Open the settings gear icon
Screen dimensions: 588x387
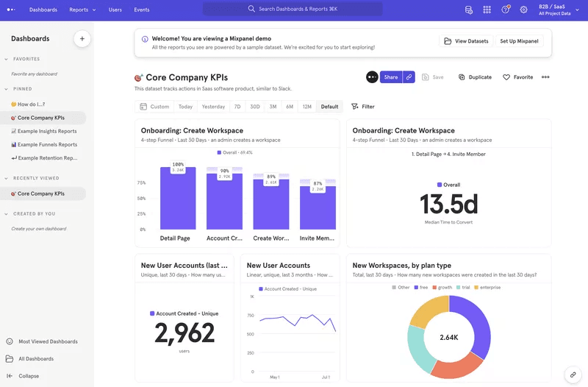click(524, 10)
